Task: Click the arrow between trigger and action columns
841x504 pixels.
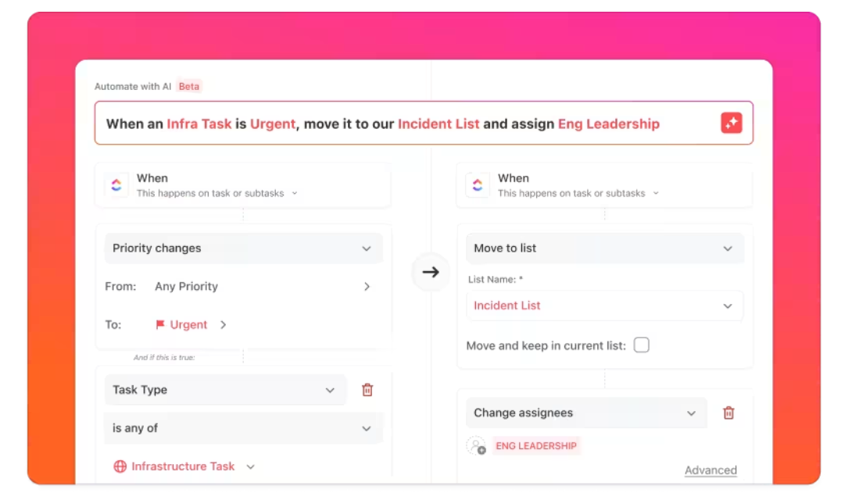Action: (x=431, y=272)
